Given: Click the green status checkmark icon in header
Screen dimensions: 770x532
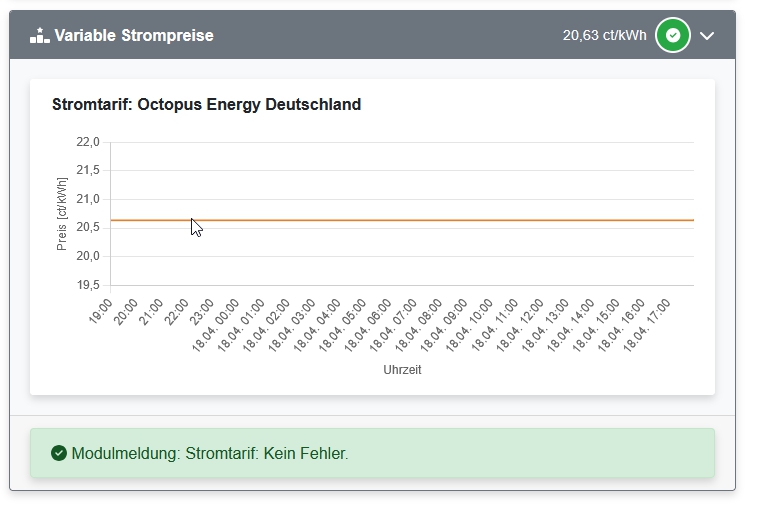Looking at the screenshot, I should (x=673, y=36).
